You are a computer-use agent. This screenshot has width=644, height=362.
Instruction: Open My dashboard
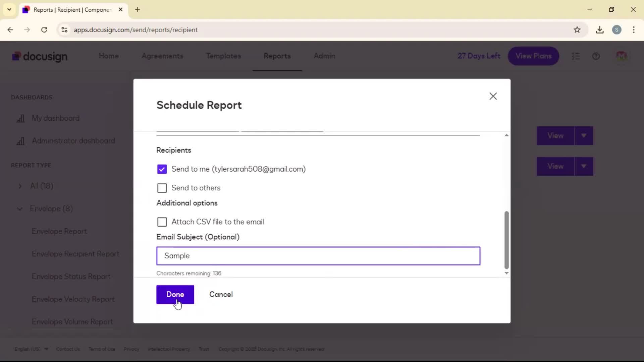[56, 118]
